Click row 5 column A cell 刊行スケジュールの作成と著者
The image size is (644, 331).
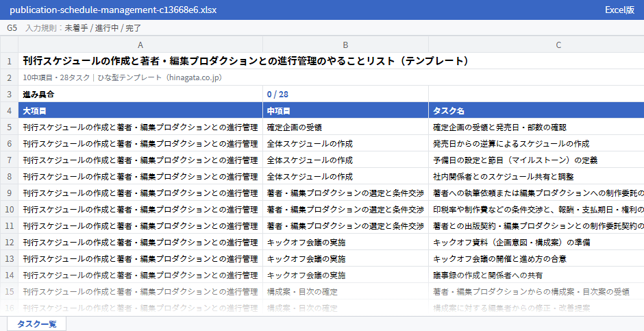(x=140, y=127)
